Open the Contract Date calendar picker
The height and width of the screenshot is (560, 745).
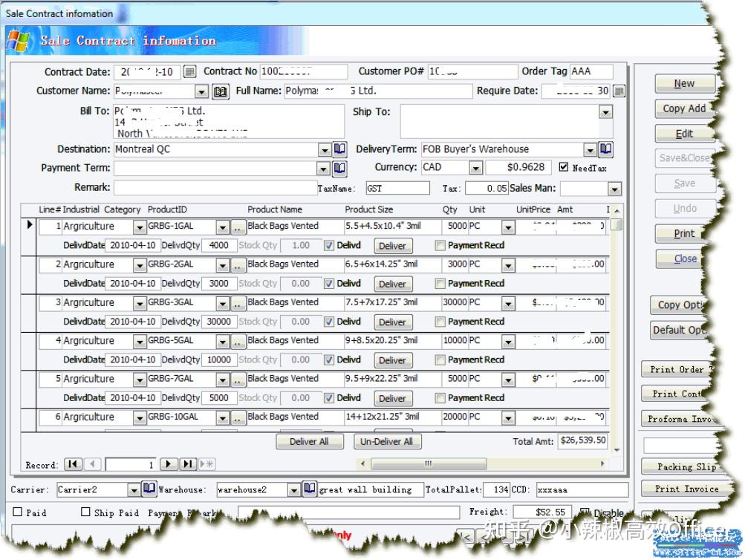(x=189, y=72)
